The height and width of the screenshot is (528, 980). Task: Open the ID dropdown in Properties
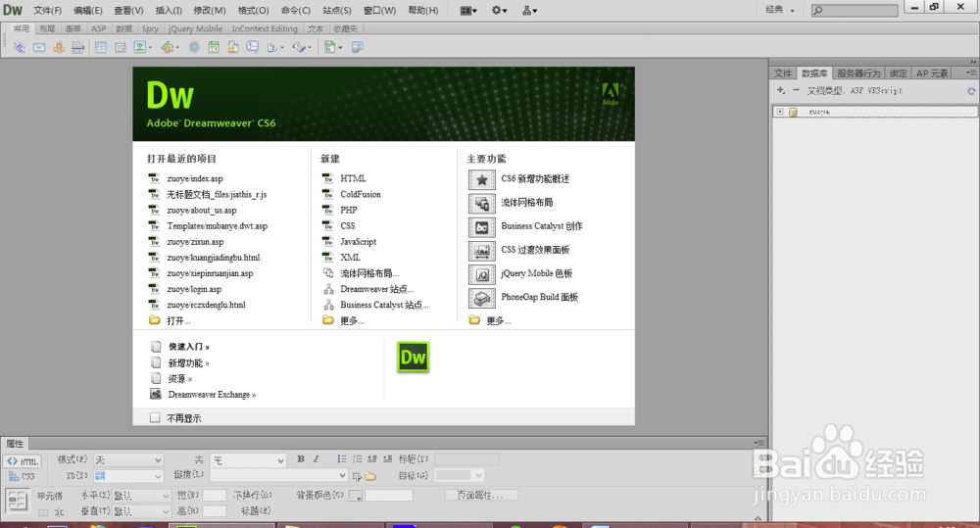pyautogui.click(x=128, y=476)
